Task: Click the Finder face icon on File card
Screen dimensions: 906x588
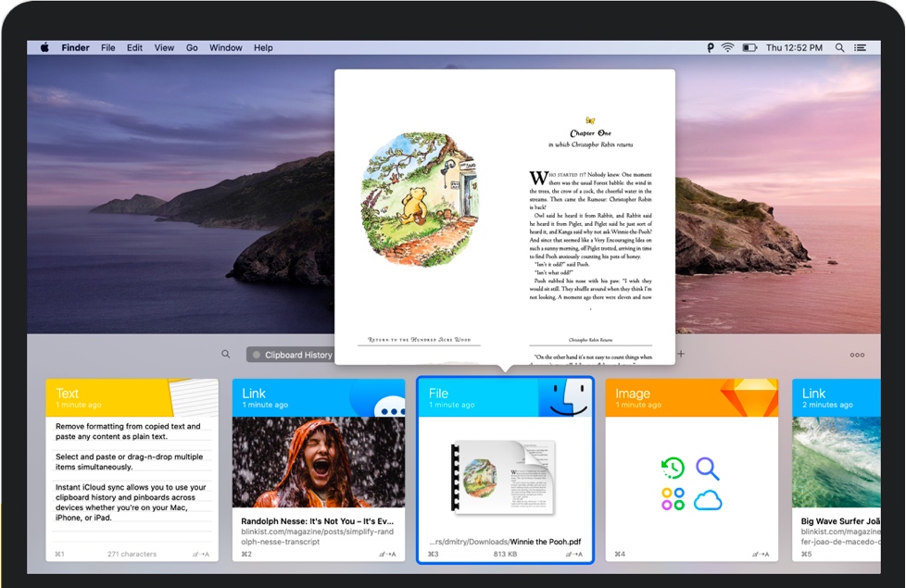Action: coord(565,398)
